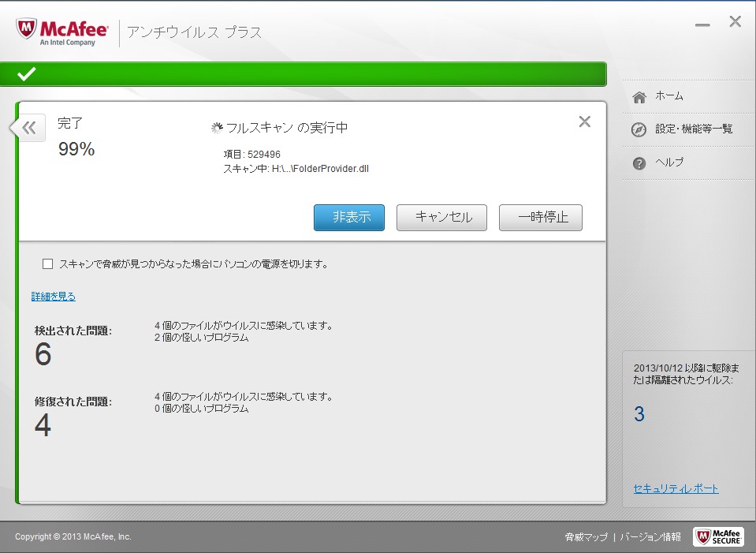756x553 pixels.
Task: Click the 完了 label
Action: pos(70,123)
